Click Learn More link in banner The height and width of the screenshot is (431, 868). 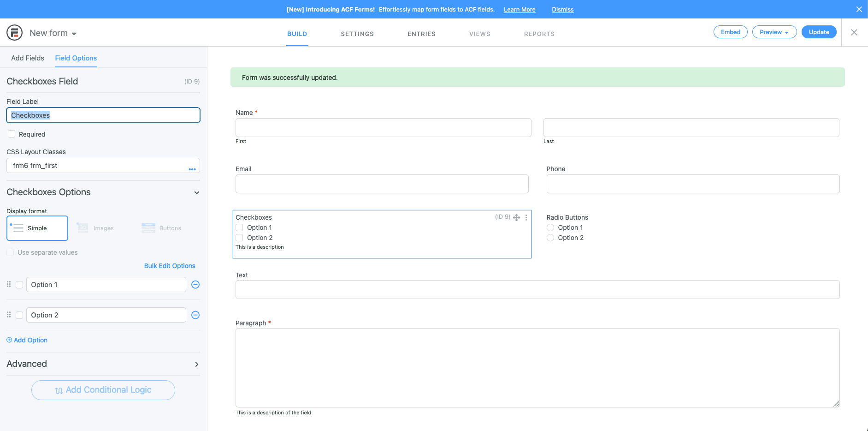pyautogui.click(x=520, y=9)
